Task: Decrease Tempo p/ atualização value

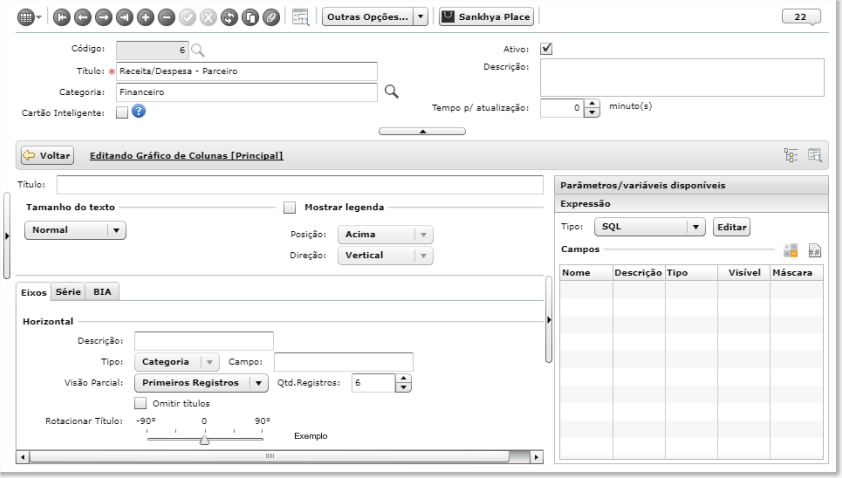Action: (592, 113)
